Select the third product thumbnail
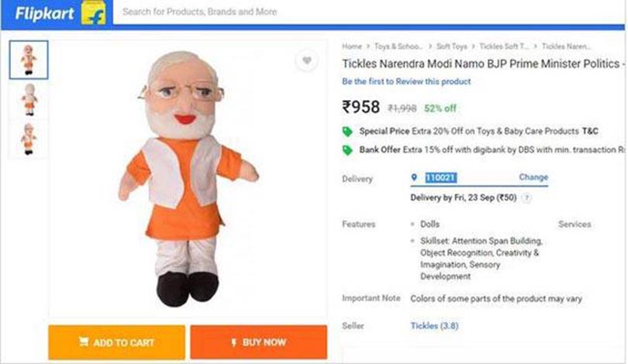 29,138
